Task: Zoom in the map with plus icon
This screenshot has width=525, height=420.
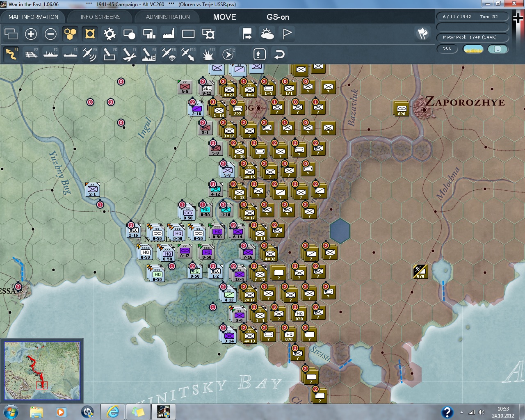Action: point(31,34)
